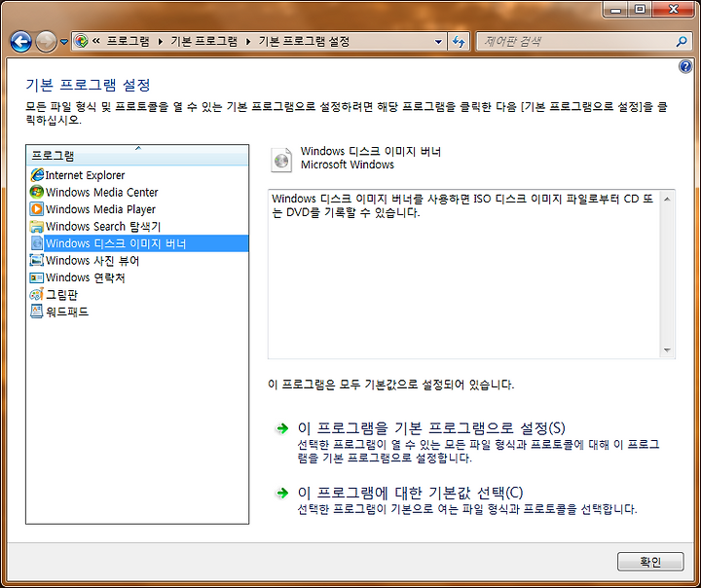
Task: Click green arrow next to 기본 프로그램으로 설정(S)
Action: 282,428
